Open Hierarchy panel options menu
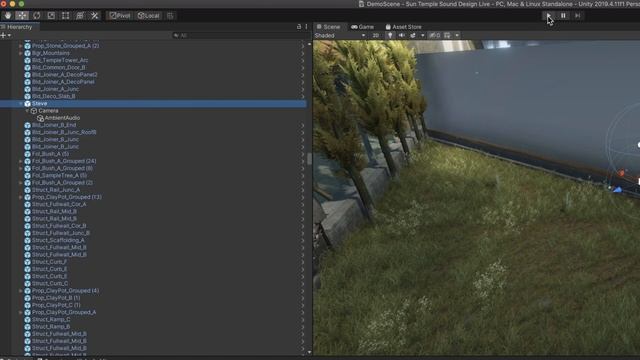This screenshot has height=360, width=640. (307, 27)
